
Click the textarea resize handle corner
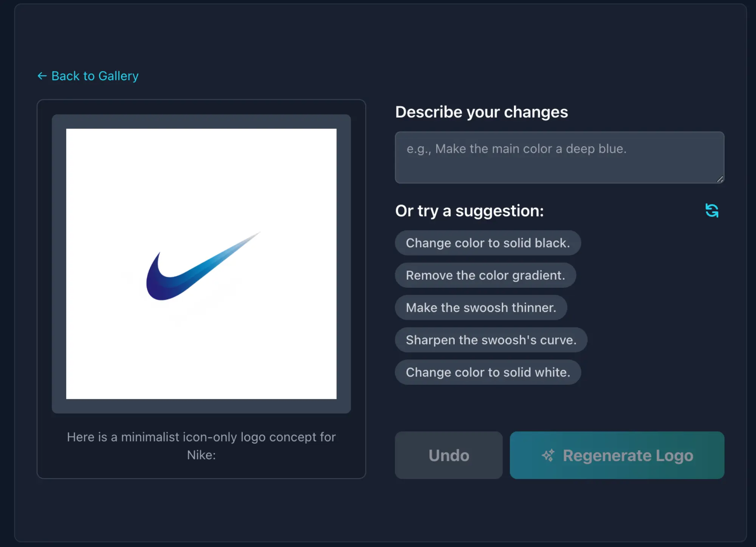[x=720, y=179]
